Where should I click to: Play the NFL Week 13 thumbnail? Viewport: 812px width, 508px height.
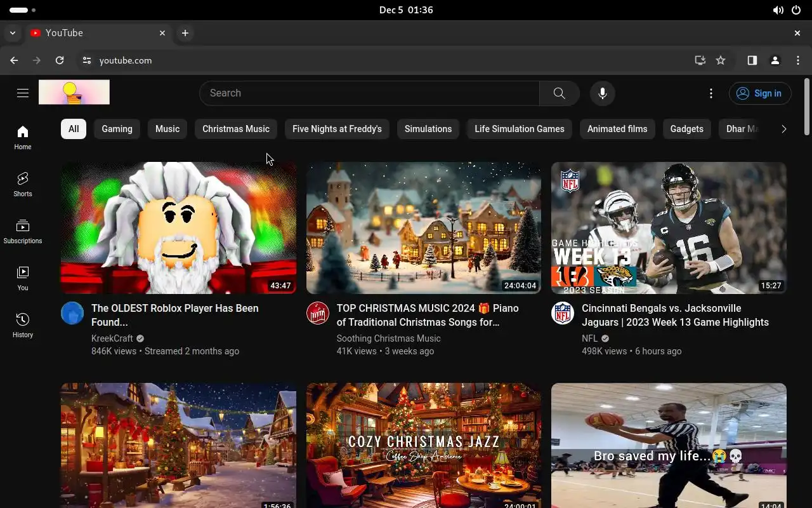click(x=669, y=228)
